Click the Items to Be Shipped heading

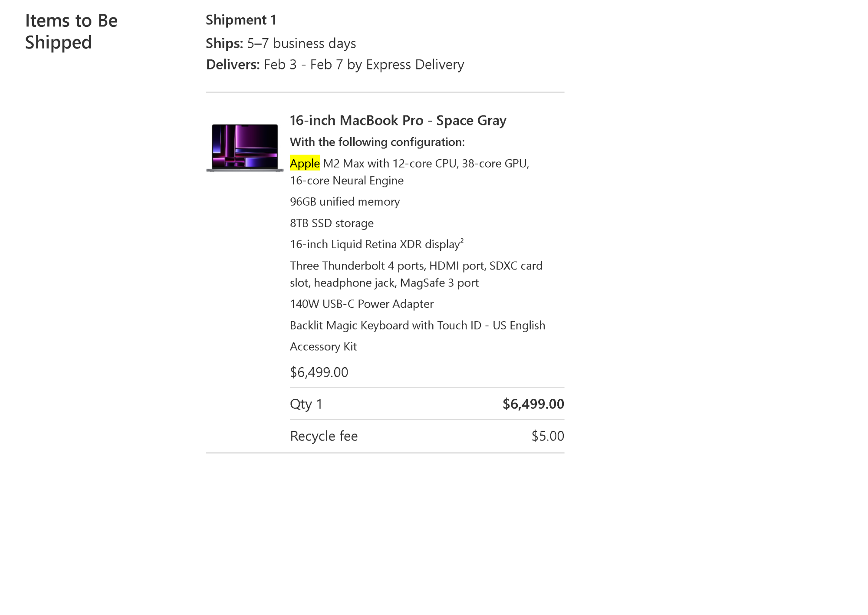pos(71,31)
